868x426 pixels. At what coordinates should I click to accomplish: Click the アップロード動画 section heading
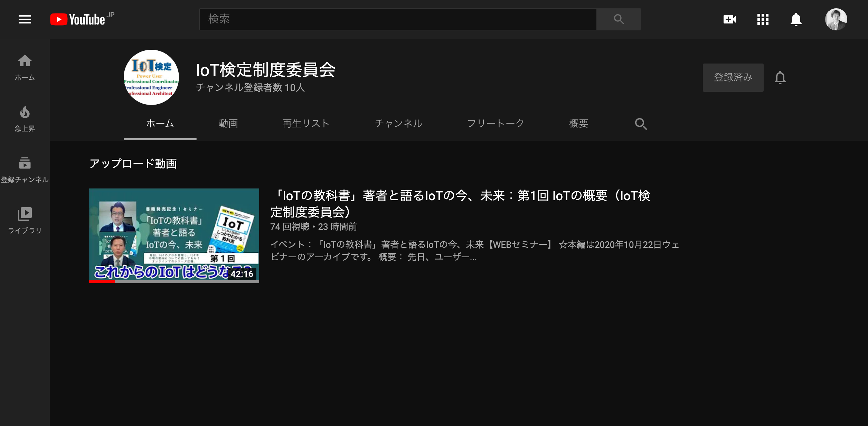(x=133, y=164)
